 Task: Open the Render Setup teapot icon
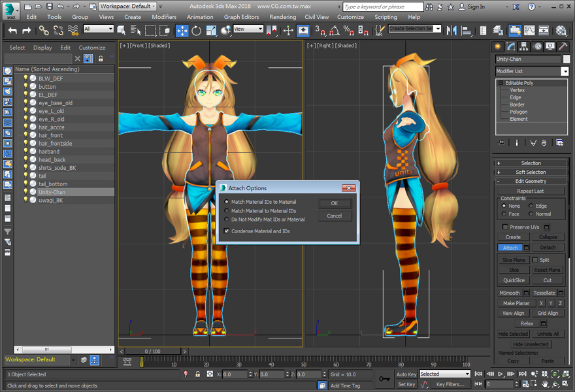561,31
